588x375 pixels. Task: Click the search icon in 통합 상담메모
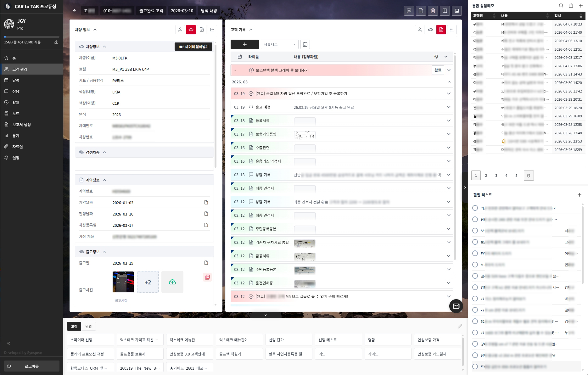pyautogui.click(x=561, y=6)
